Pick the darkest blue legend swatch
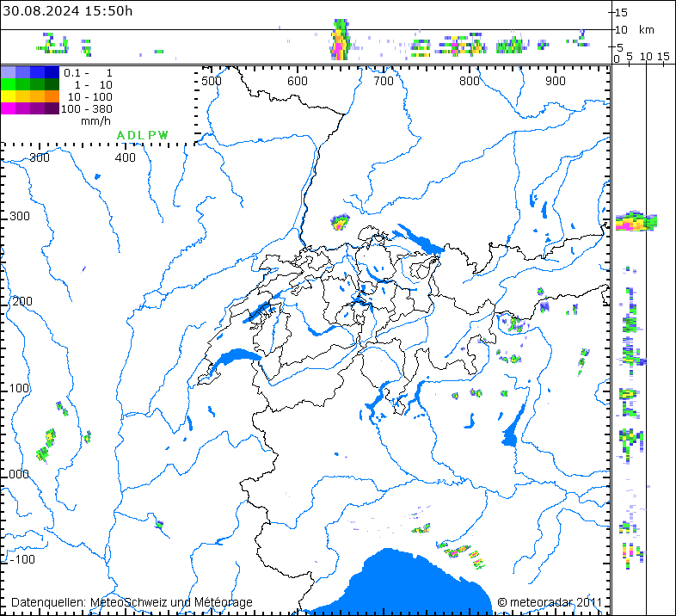Screen dimensions: 676x616 52,72
